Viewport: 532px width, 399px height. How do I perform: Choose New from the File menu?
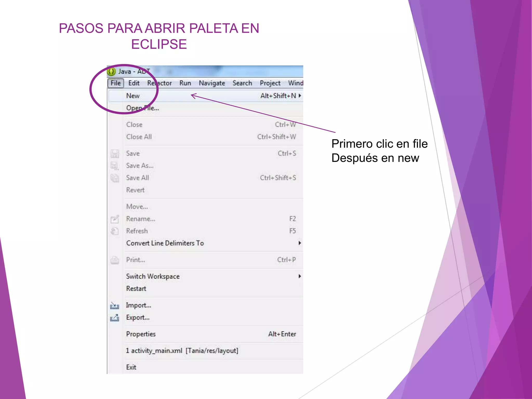coord(205,96)
